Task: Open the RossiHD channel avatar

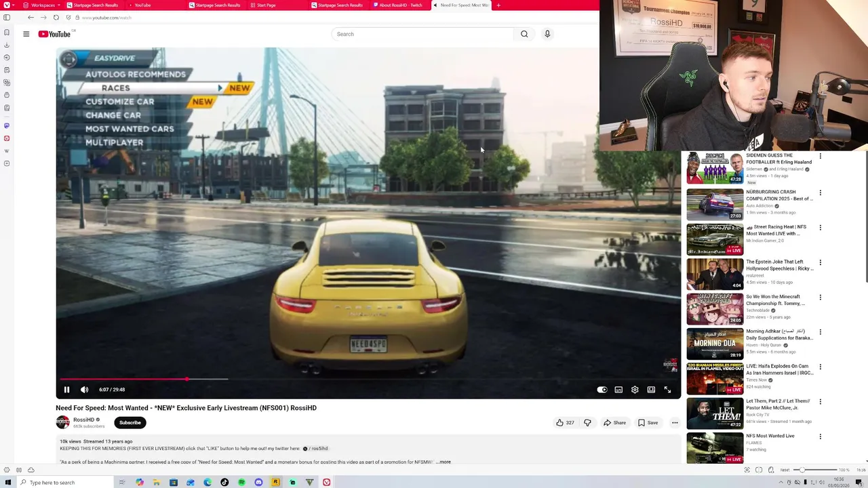Action: [62, 422]
